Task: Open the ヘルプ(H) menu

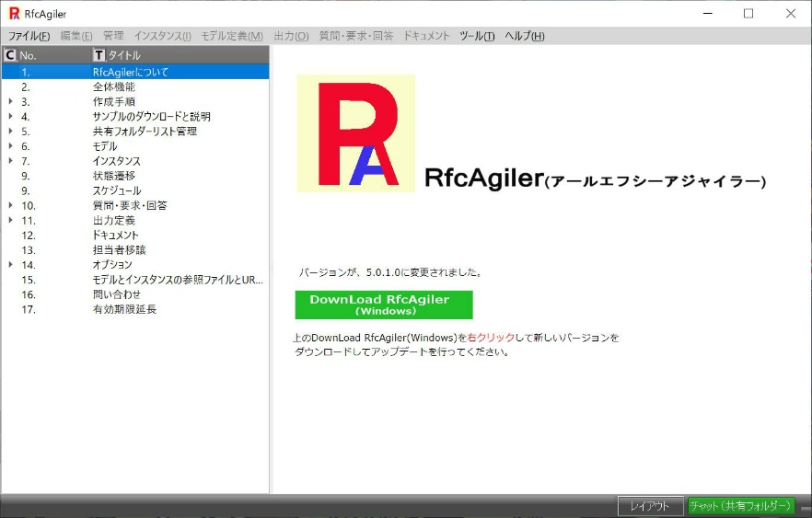Action: pyautogui.click(x=525, y=36)
